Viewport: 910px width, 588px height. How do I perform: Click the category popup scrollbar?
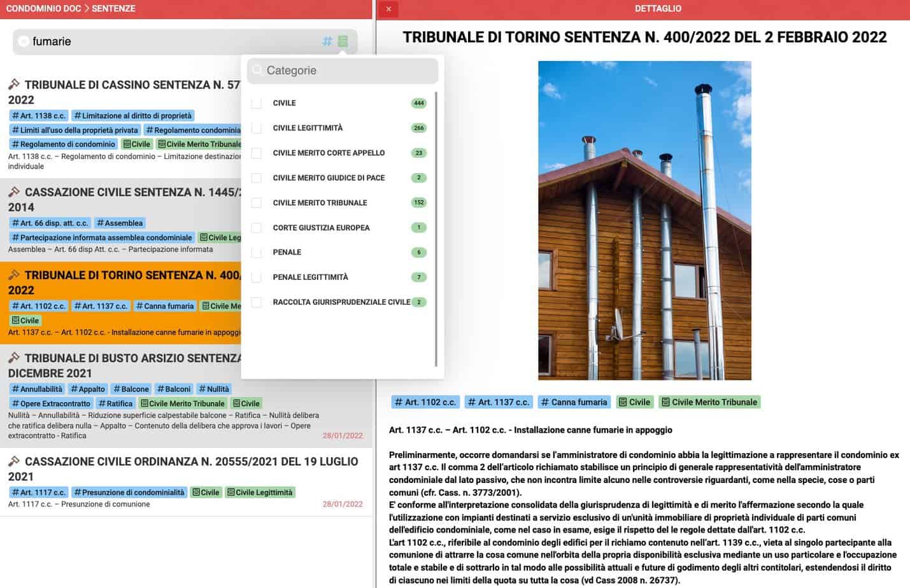[436, 229]
